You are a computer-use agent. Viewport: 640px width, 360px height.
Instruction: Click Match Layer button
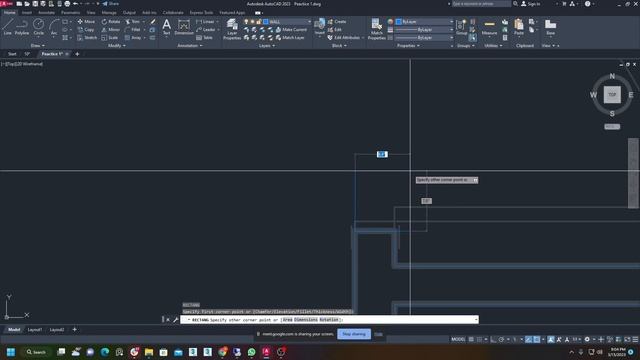click(290, 38)
